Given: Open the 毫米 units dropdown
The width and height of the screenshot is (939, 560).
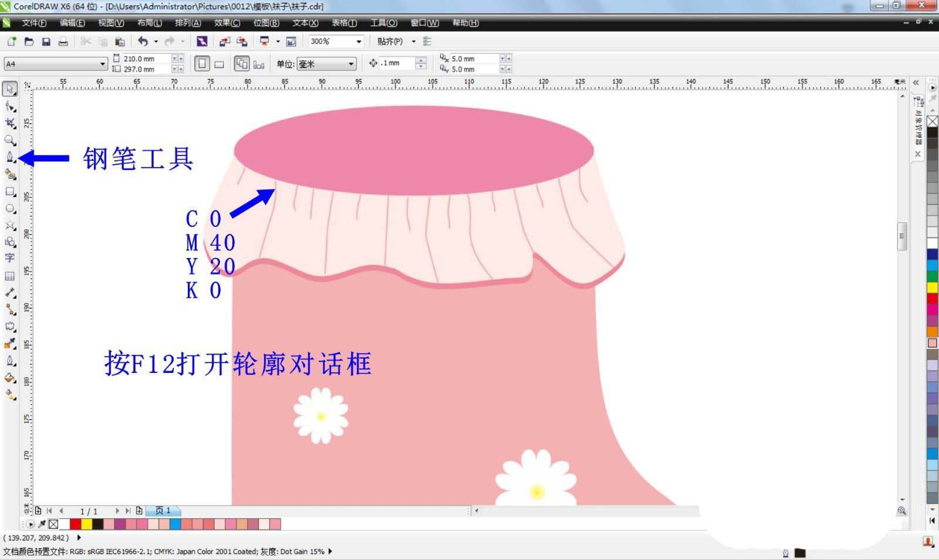Looking at the screenshot, I should pyautogui.click(x=351, y=63).
